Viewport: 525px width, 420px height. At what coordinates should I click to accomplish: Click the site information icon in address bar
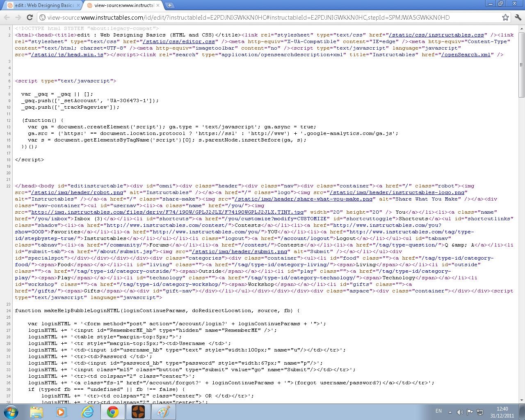42,18
